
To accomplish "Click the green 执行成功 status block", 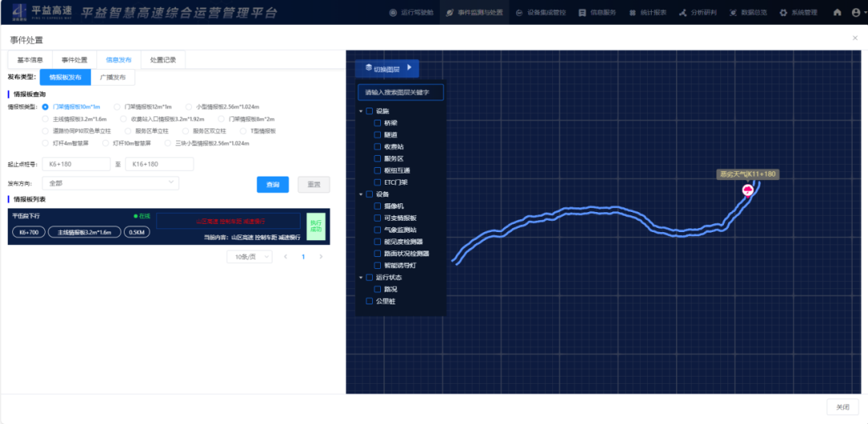I will pos(315,226).
